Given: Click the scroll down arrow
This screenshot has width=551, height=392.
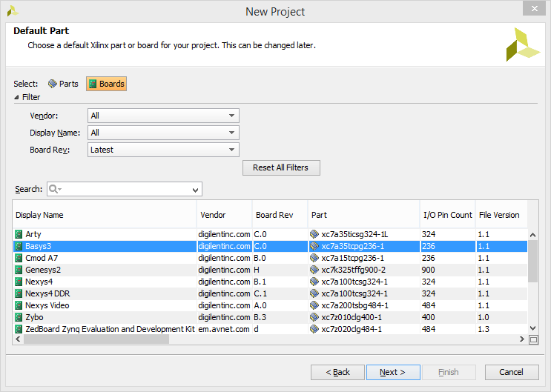Looking at the screenshot, I should pos(532,328).
